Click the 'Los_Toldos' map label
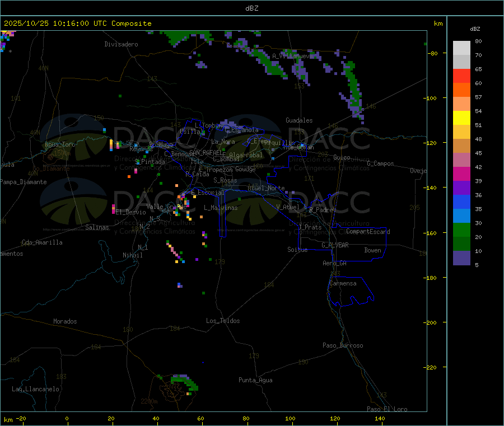 click(223, 321)
